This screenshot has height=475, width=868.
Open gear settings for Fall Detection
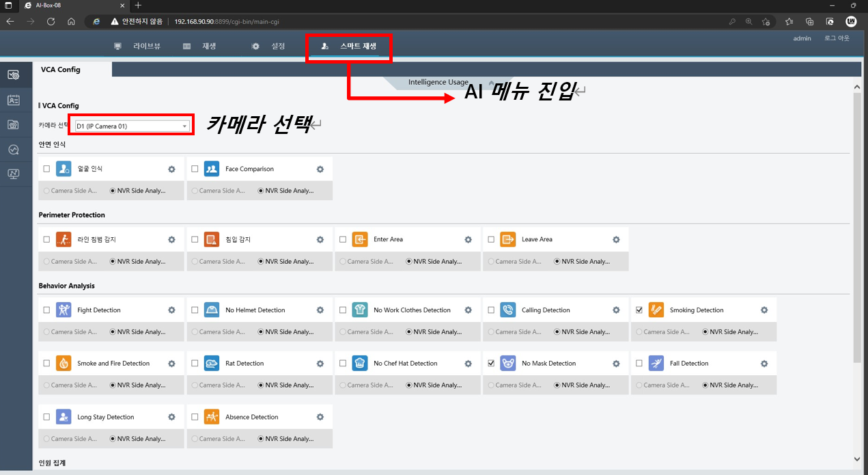coord(764,364)
